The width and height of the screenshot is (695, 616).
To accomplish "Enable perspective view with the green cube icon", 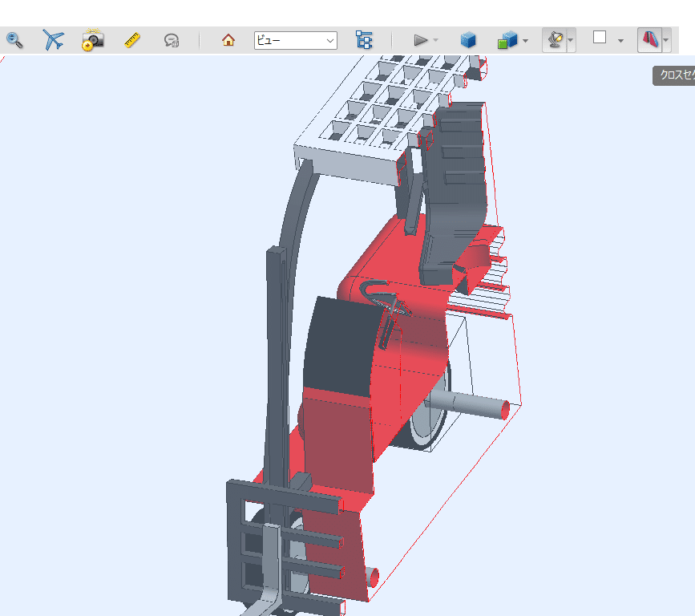I will (x=508, y=39).
